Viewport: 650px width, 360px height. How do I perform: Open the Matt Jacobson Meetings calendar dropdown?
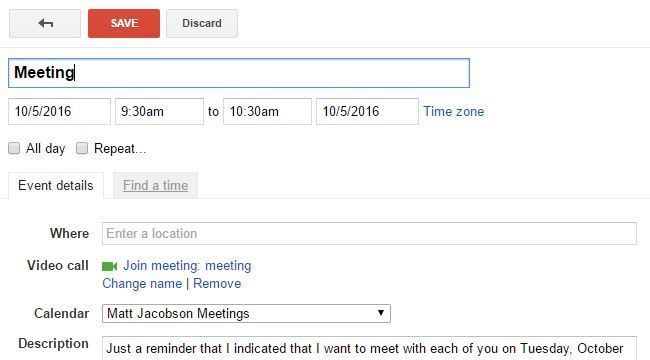tap(246, 314)
